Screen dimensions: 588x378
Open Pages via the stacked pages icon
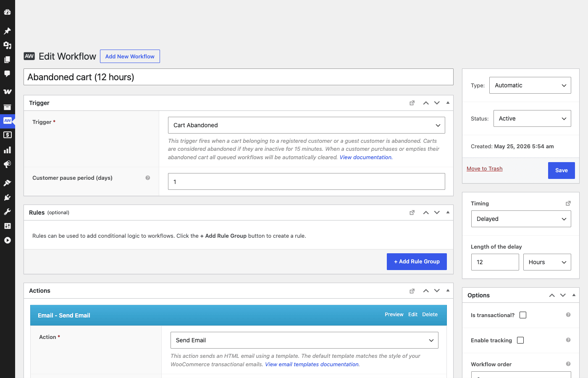coord(7,60)
